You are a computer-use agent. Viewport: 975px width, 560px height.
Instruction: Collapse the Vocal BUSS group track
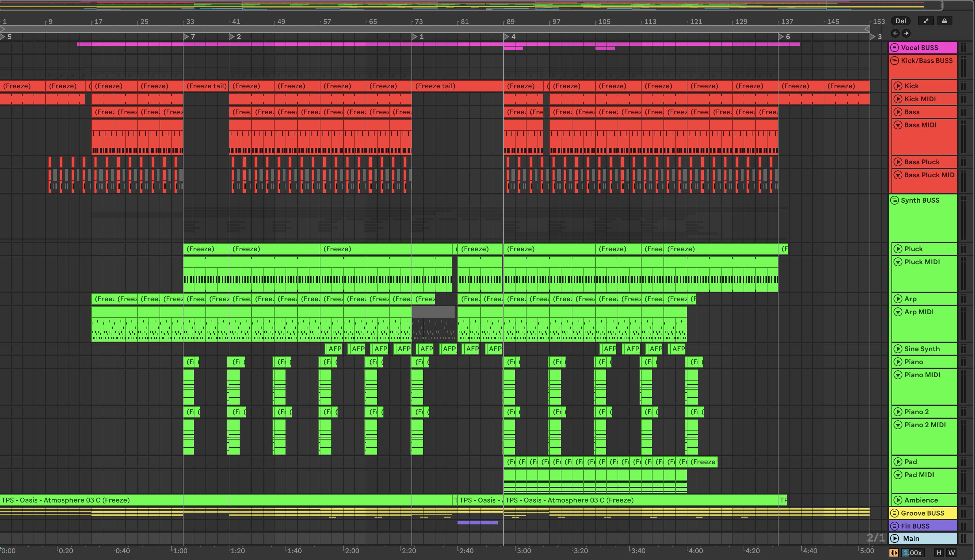tap(895, 48)
